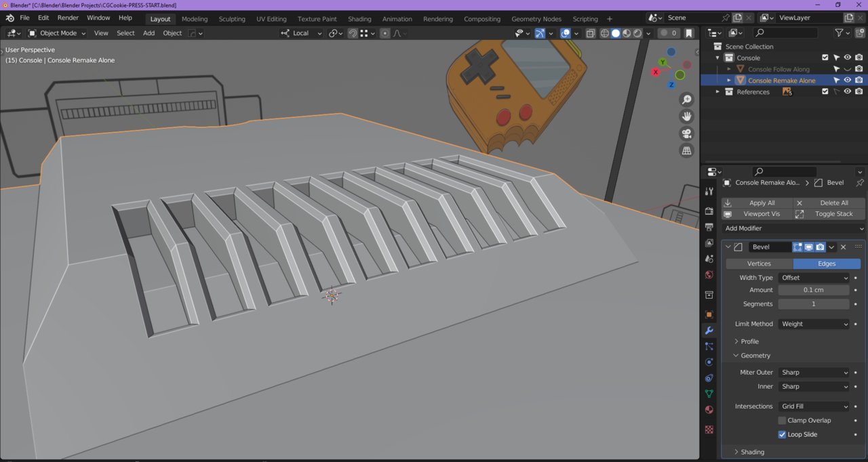Enable the Clamp Overlap checkbox
The height and width of the screenshot is (462, 868).
tap(782, 421)
